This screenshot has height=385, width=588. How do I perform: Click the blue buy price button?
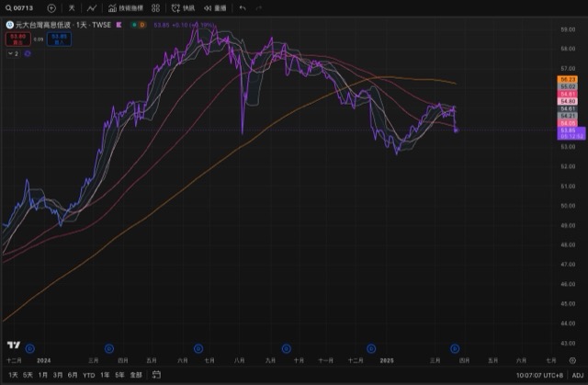(x=59, y=39)
